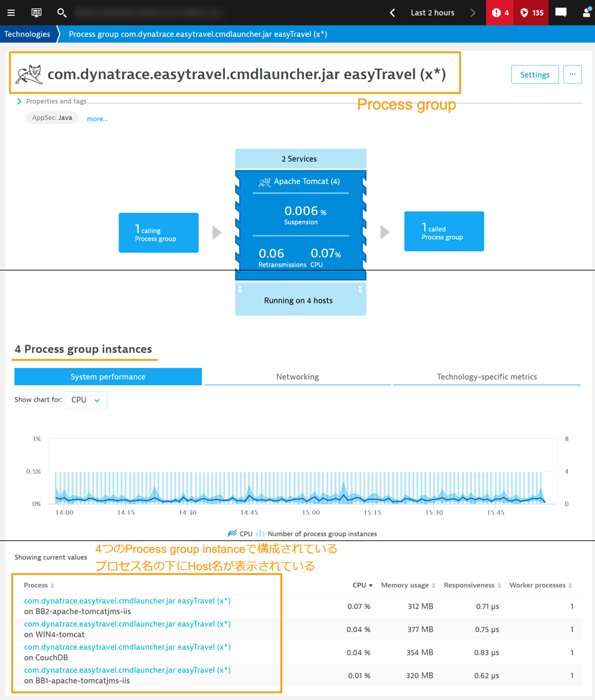Open process instance on BB1-apache-tomcatjms-iis
Viewport: 595px width, 700px height.
(127, 670)
